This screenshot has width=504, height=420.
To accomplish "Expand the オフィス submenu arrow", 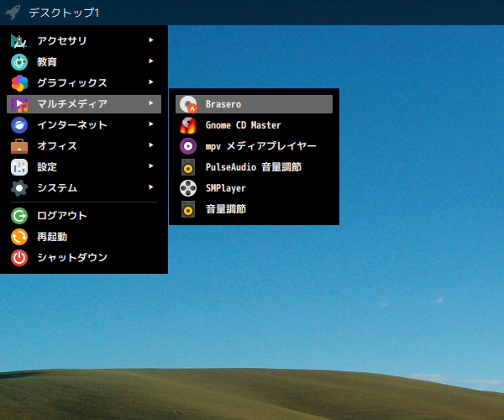I will pos(151,145).
